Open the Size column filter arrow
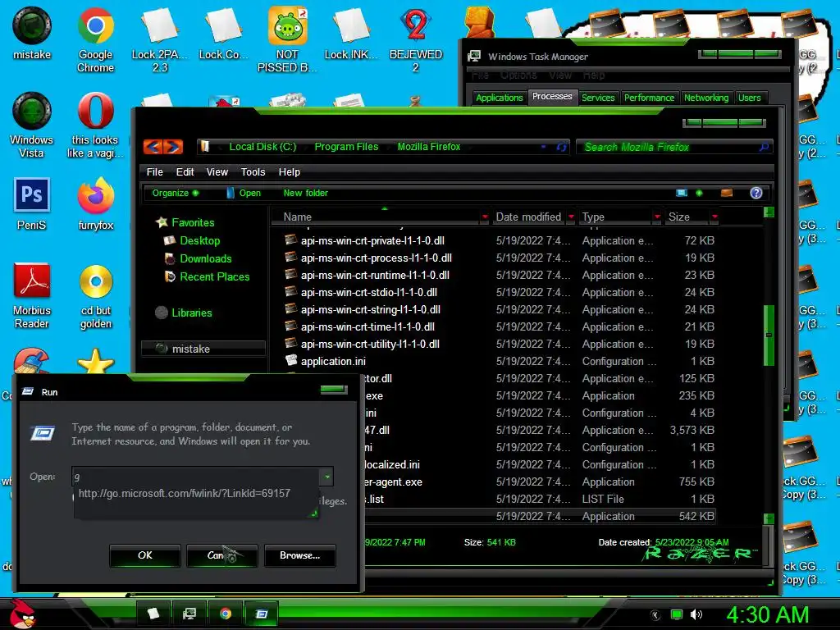 pos(714,217)
